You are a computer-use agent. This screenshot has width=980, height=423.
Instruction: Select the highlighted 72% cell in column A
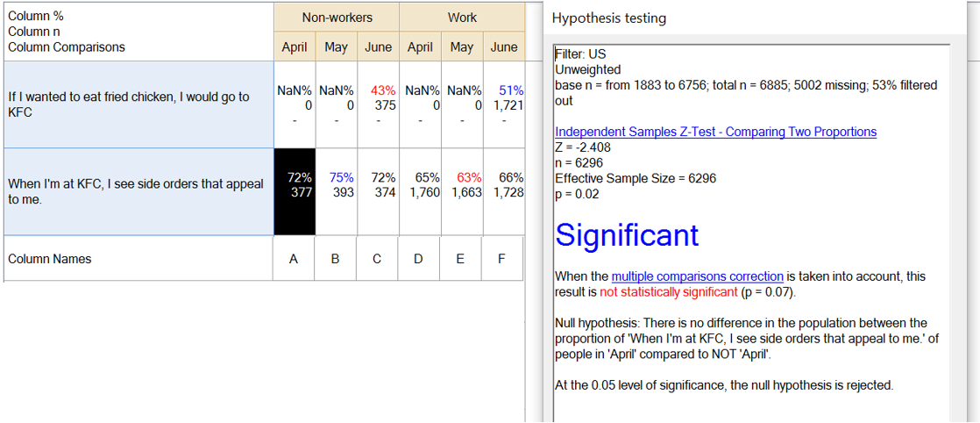coord(295,192)
